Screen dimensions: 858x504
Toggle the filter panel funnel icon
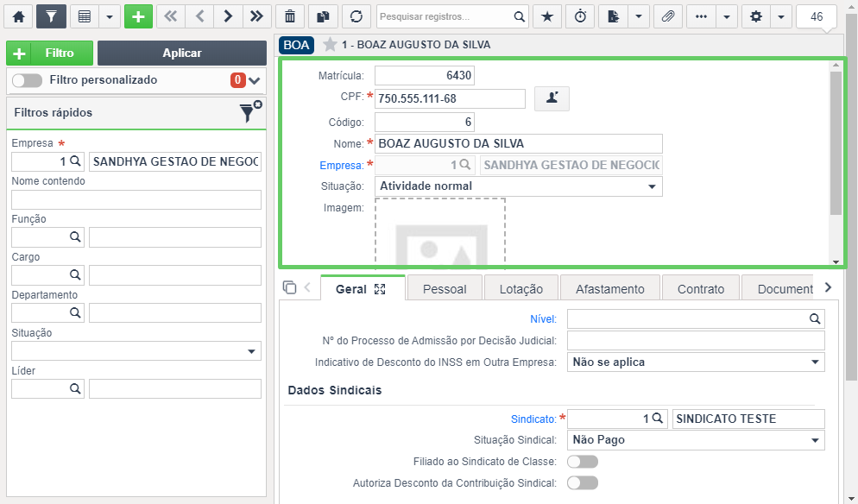pyautogui.click(x=52, y=17)
